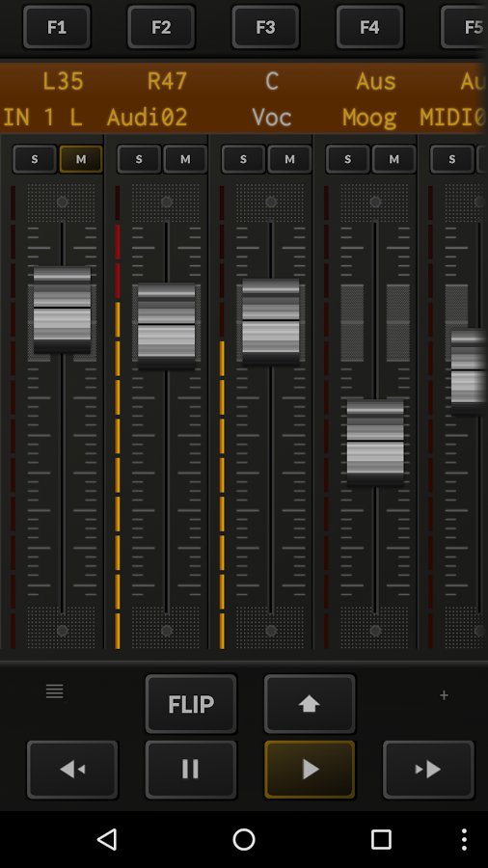The height and width of the screenshot is (868, 488).
Task: Tap the F1 function key
Action: 57,27
